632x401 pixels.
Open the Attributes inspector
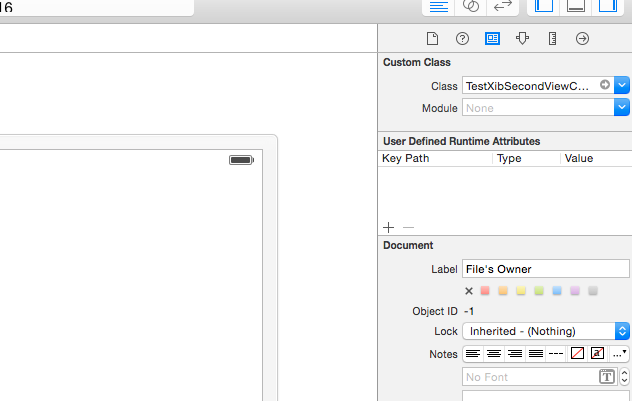point(522,39)
